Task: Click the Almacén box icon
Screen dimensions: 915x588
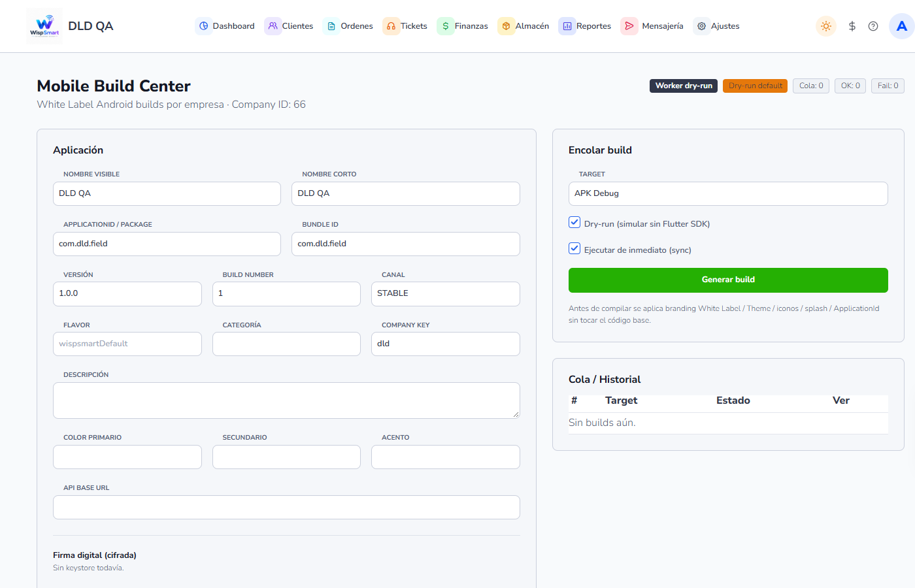Action: click(506, 26)
